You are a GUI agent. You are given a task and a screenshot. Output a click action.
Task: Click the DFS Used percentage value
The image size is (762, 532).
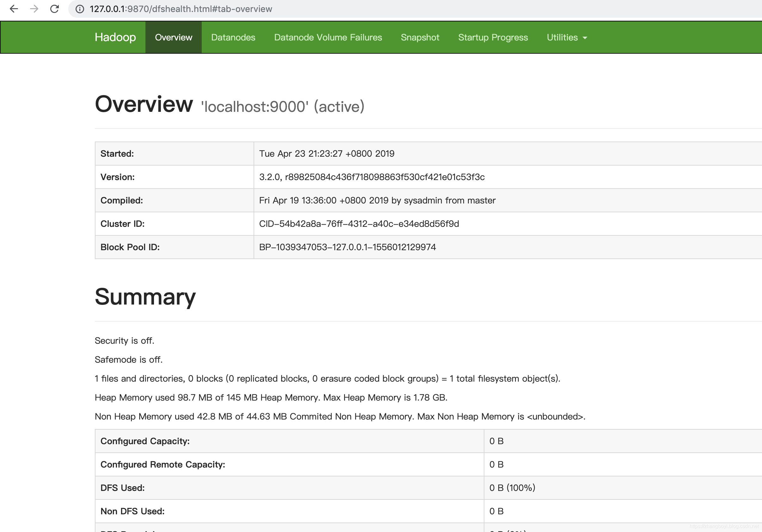tap(513, 488)
